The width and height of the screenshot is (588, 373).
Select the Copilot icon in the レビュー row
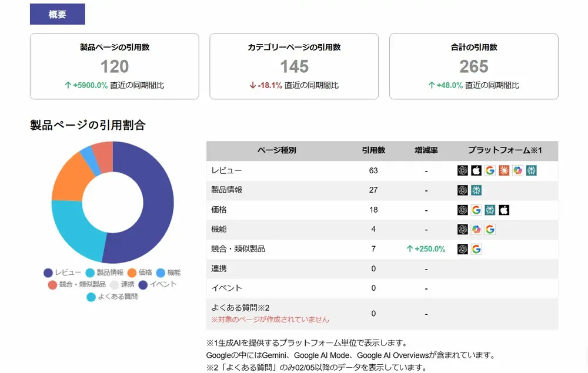tap(518, 170)
